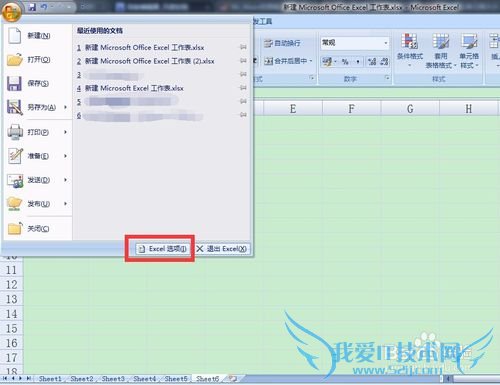Click the increase decimal icon
The image size is (500, 385).
click(x=372, y=62)
